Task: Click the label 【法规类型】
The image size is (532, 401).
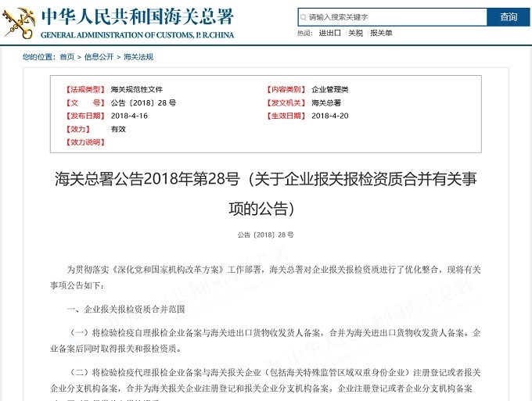Action: point(85,89)
